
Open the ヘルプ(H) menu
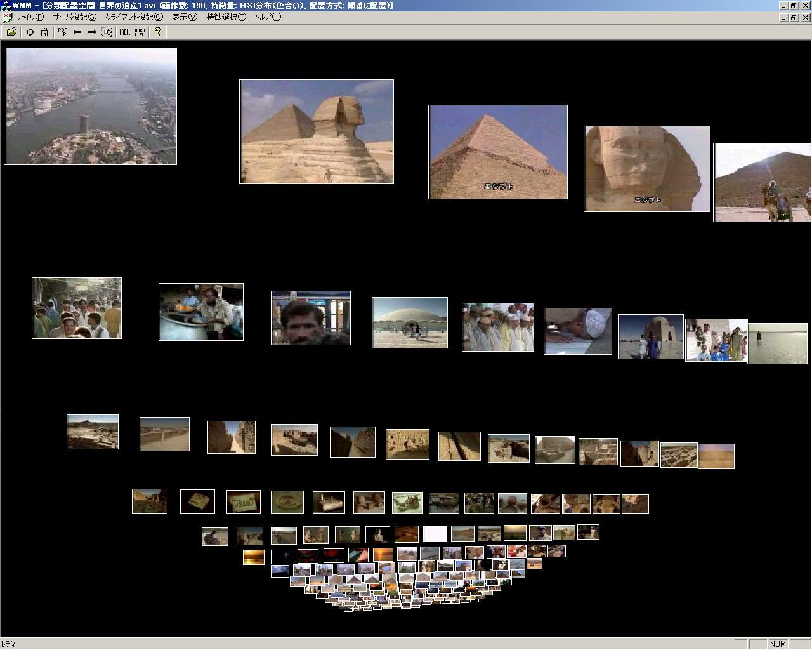(x=268, y=17)
